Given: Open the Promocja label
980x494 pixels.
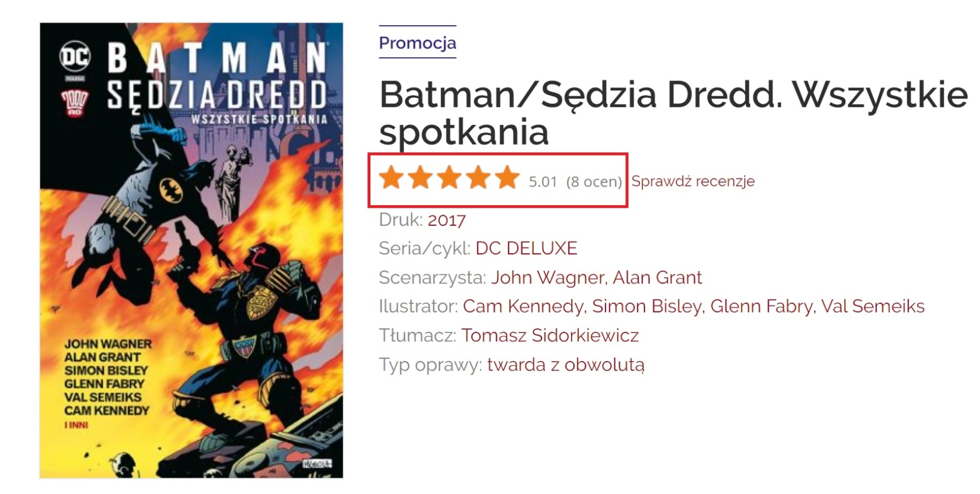Looking at the screenshot, I should click(x=418, y=43).
